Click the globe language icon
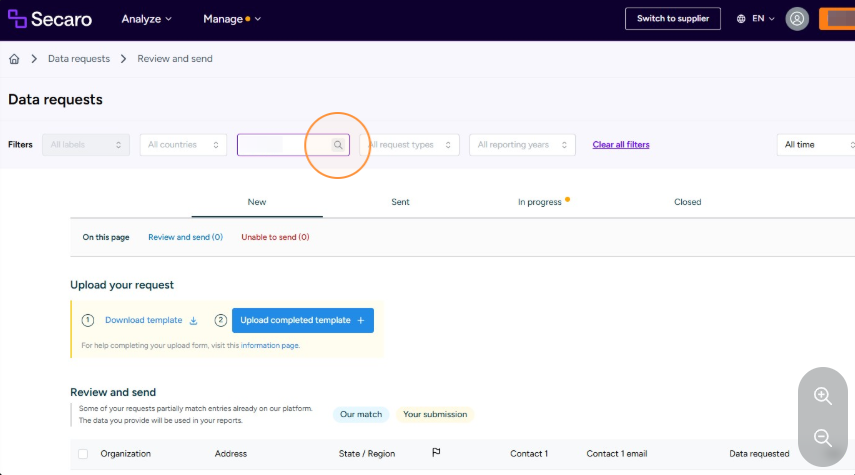Viewport: 855px width, 475px height. (x=741, y=19)
